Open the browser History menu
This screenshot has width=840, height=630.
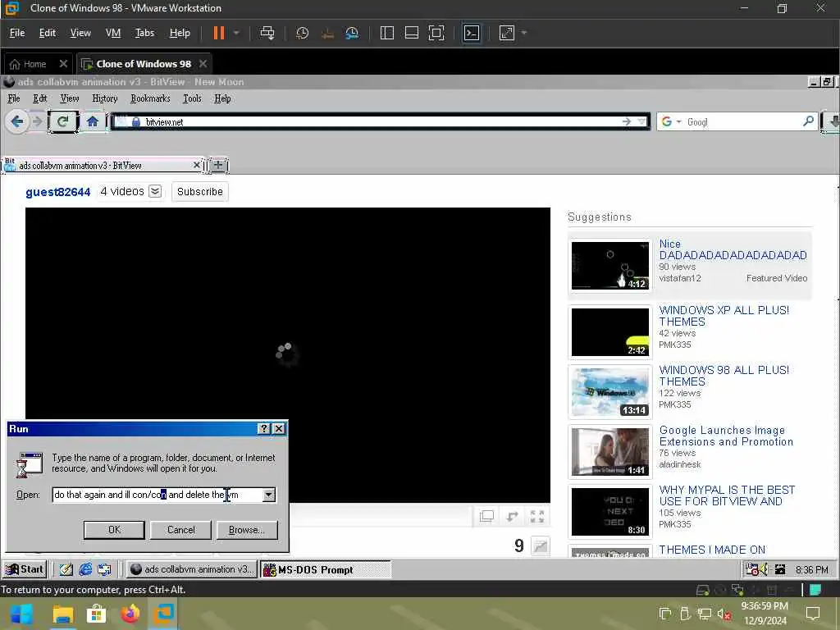click(x=104, y=98)
